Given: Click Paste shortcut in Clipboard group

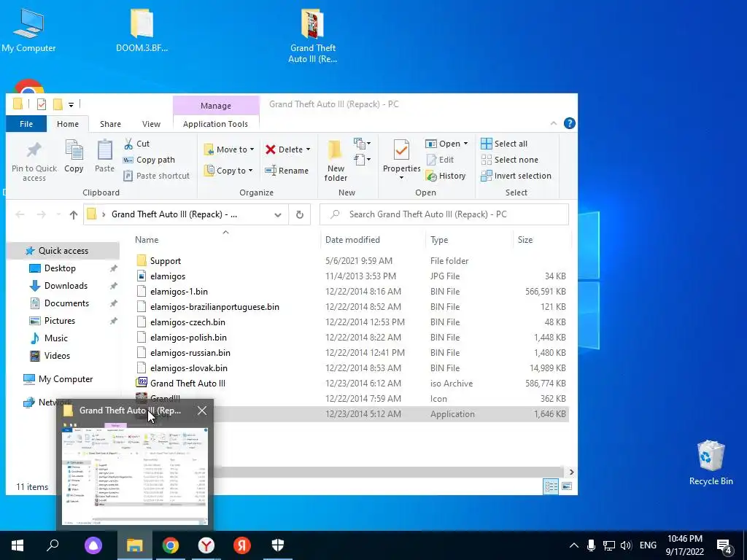Looking at the screenshot, I should tap(157, 176).
